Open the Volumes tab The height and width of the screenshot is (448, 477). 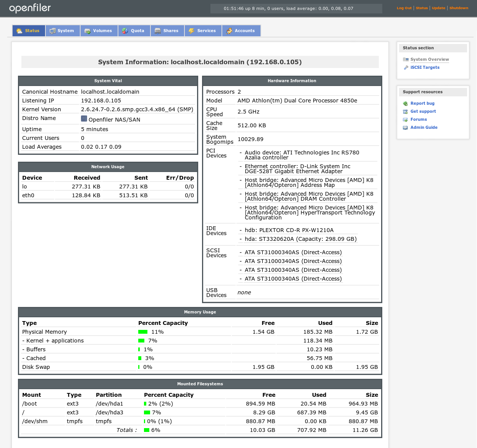tap(102, 31)
